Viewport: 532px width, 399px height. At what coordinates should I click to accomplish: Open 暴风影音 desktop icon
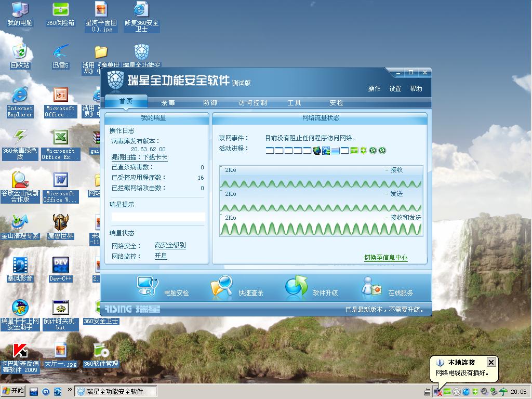(x=20, y=270)
